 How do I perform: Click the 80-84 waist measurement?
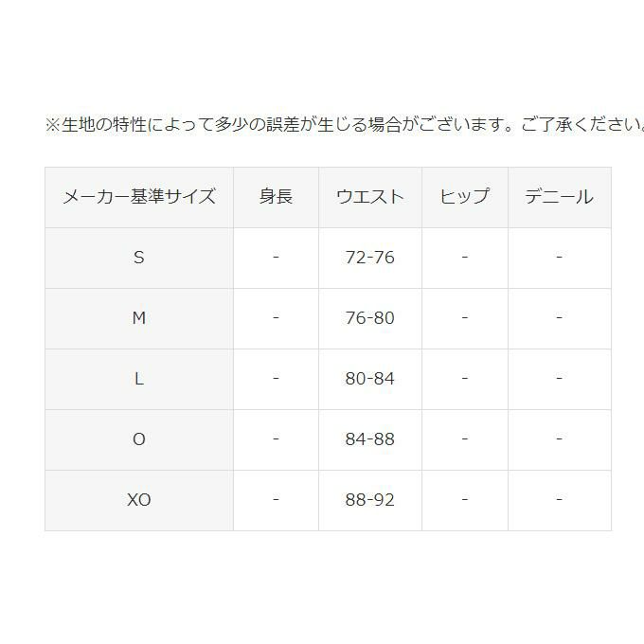(369, 379)
